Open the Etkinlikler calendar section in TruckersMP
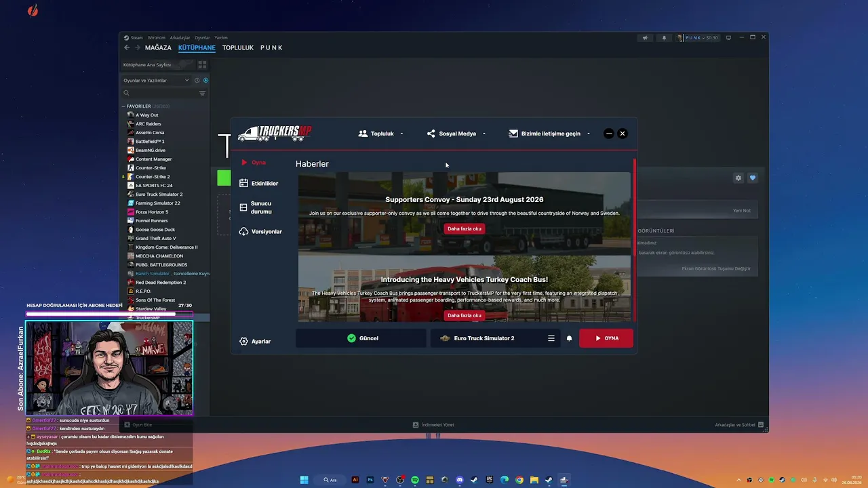The image size is (868, 488). click(259, 183)
